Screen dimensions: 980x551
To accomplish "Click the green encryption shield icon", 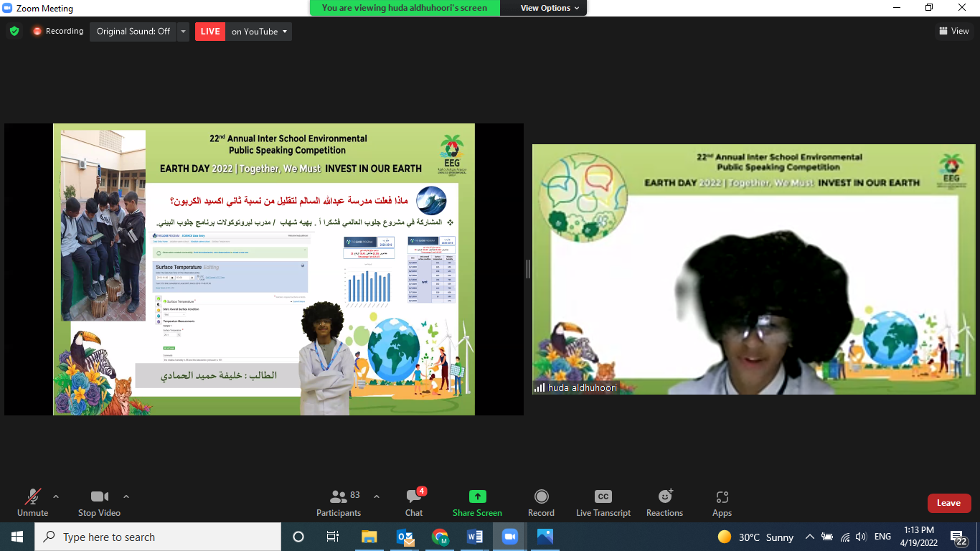I will click(14, 32).
